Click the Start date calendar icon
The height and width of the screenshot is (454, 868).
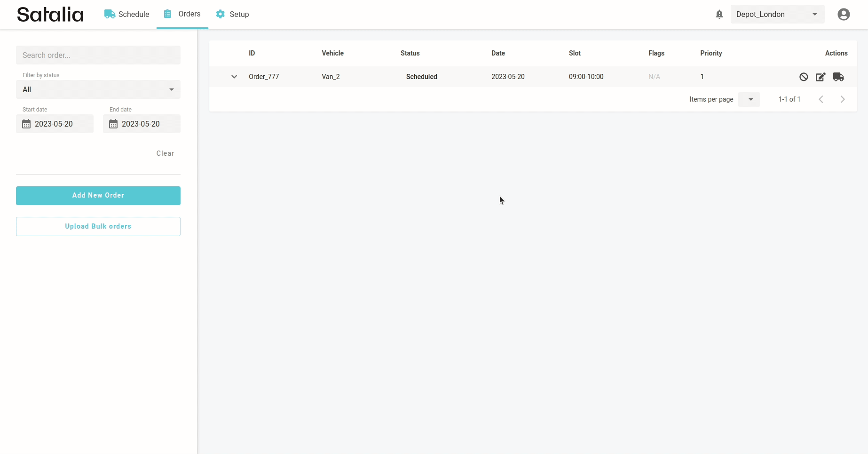click(x=26, y=124)
